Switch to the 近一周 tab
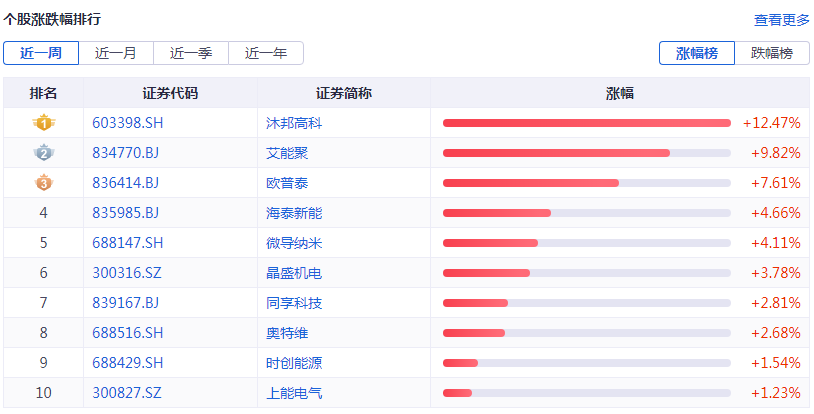The width and height of the screenshot is (814, 414). click(40, 54)
